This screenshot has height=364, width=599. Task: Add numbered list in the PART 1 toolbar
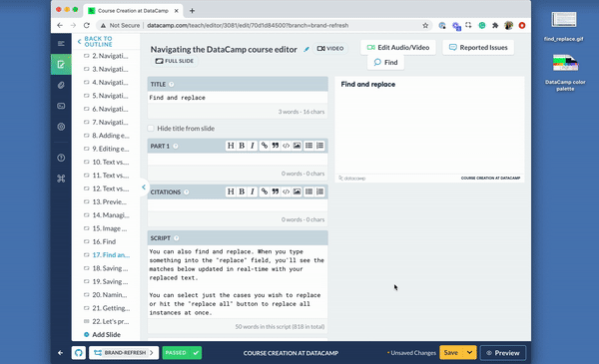[x=319, y=146]
